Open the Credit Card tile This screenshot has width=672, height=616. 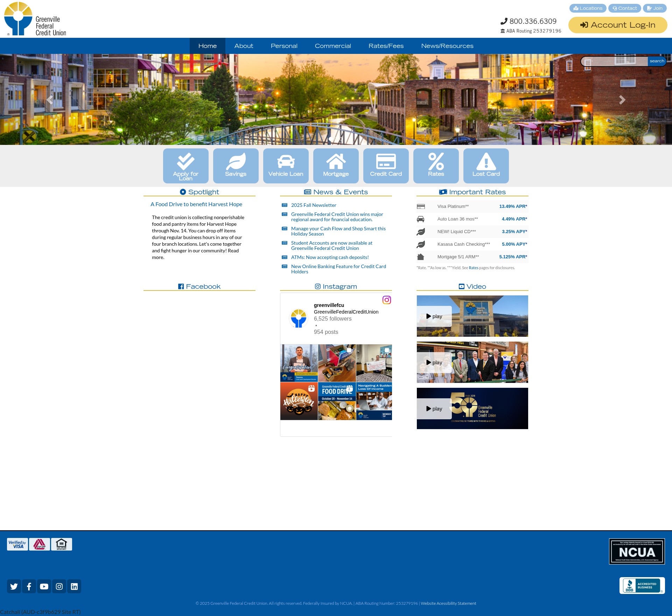[x=386, y=166]
